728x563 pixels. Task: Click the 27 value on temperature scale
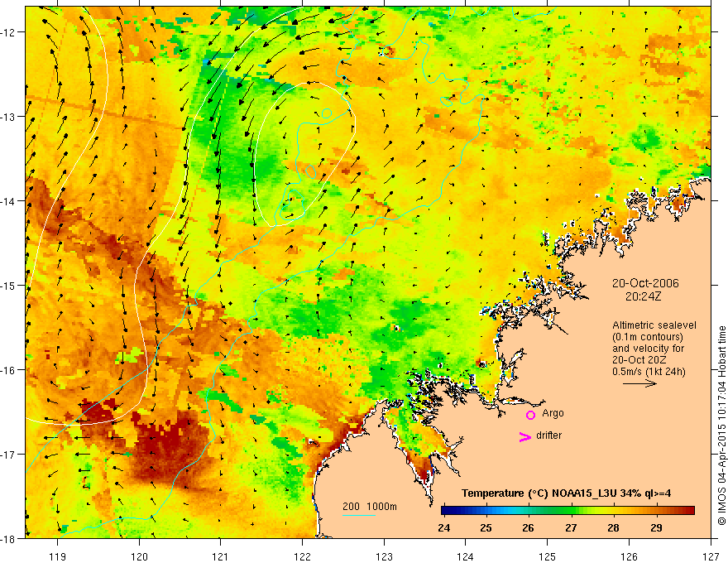coord(571,527)
